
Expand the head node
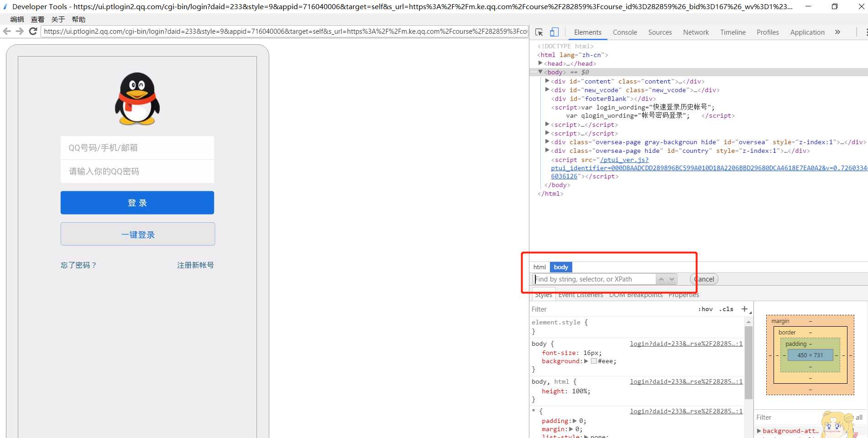click(540, 63)
